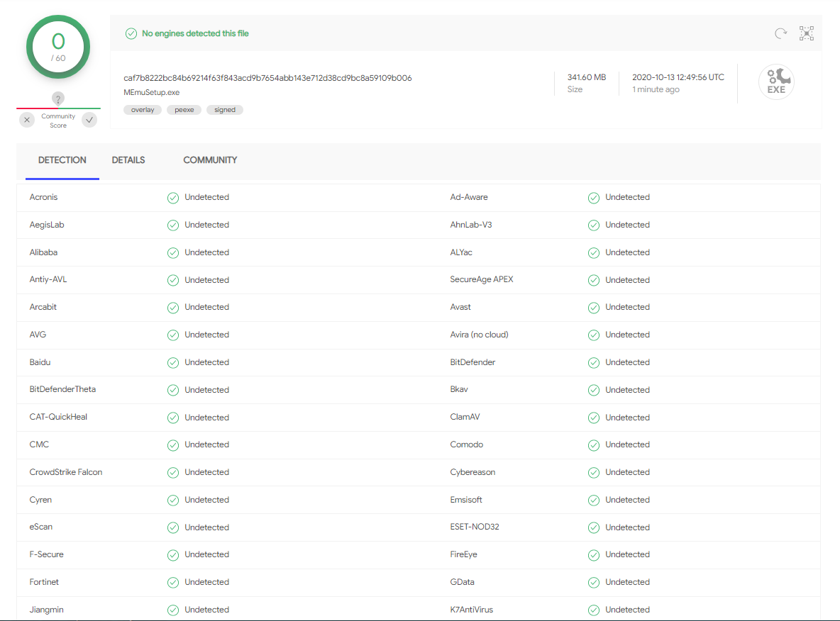Screen dimensions: 840x621
Task: Open the DETAILS tab
Action: [128, 160]
